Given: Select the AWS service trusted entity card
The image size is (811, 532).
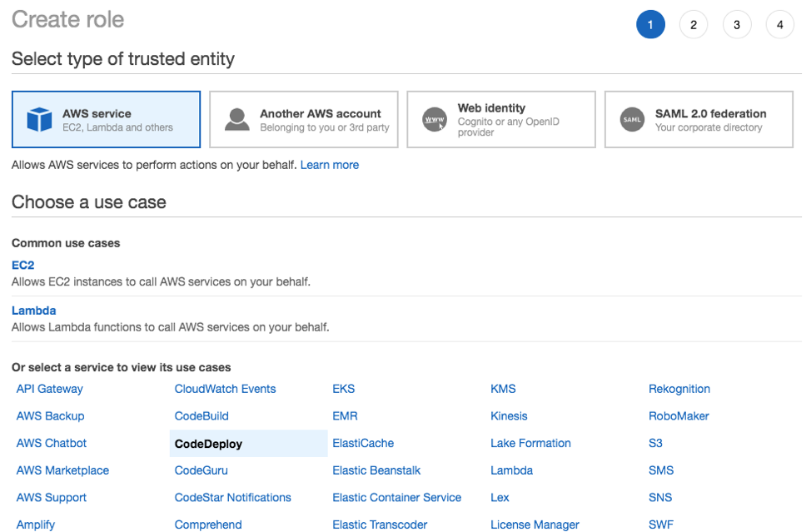Looking at the screenshot, I should point(106,119).
